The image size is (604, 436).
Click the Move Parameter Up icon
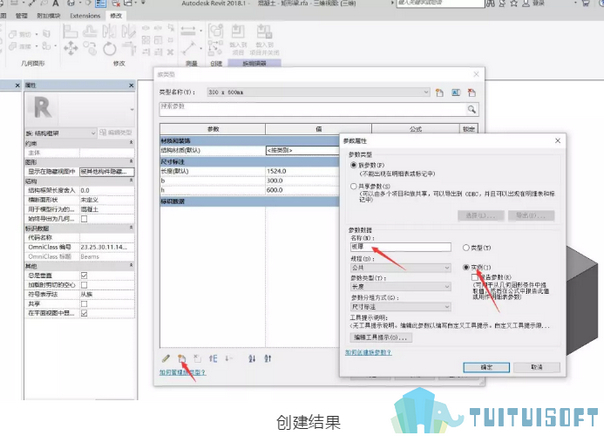tap(213, 359)
